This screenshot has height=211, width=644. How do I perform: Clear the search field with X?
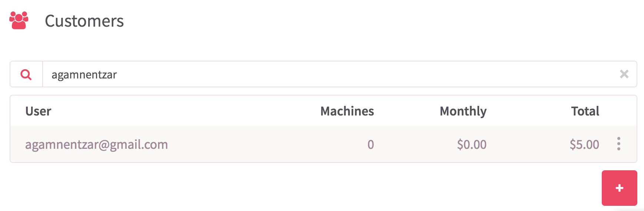point(624,74)
